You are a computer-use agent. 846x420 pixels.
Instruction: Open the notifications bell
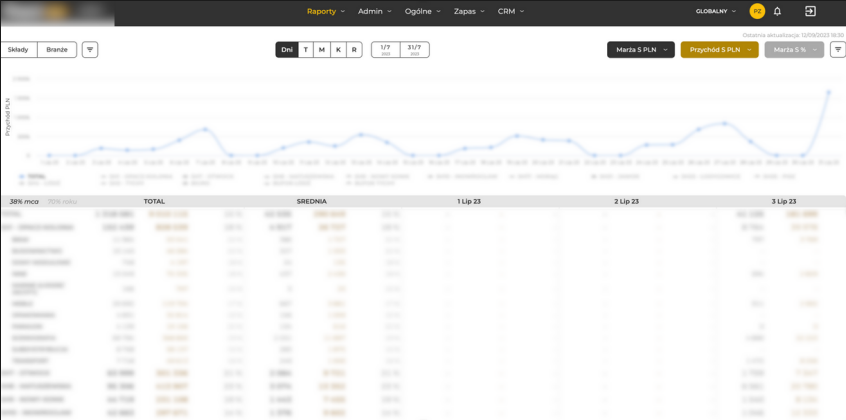coord(777,11)
